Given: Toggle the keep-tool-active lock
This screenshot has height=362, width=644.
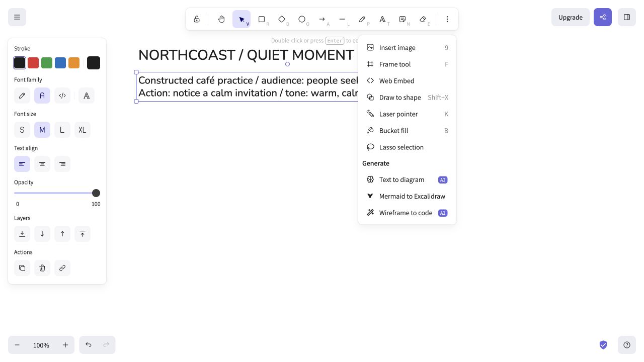Looking at the screenshot, I should tap(197, 19).
